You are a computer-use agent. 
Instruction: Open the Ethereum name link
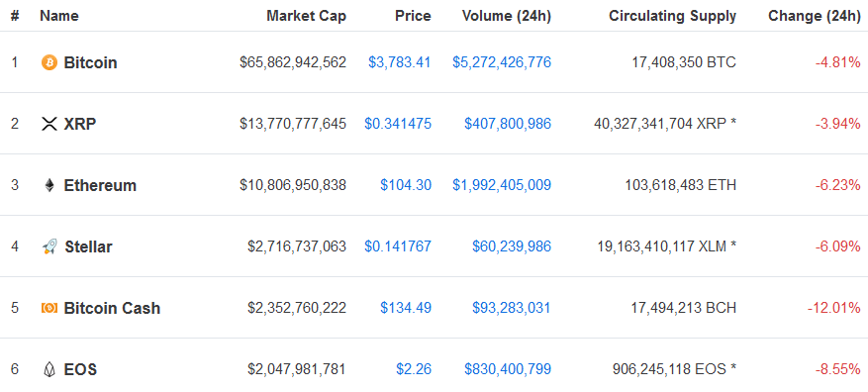[x=100, y=185]
